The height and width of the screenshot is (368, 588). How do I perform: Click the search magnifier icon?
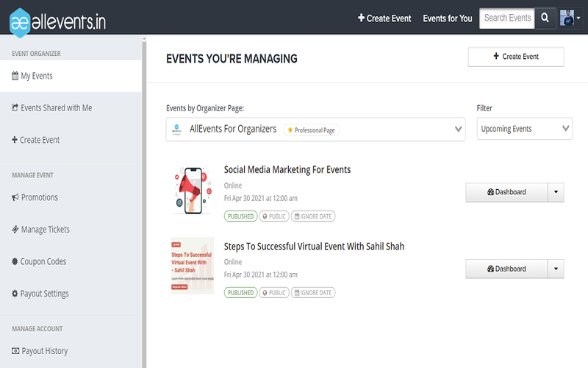[x=545, y=18]
